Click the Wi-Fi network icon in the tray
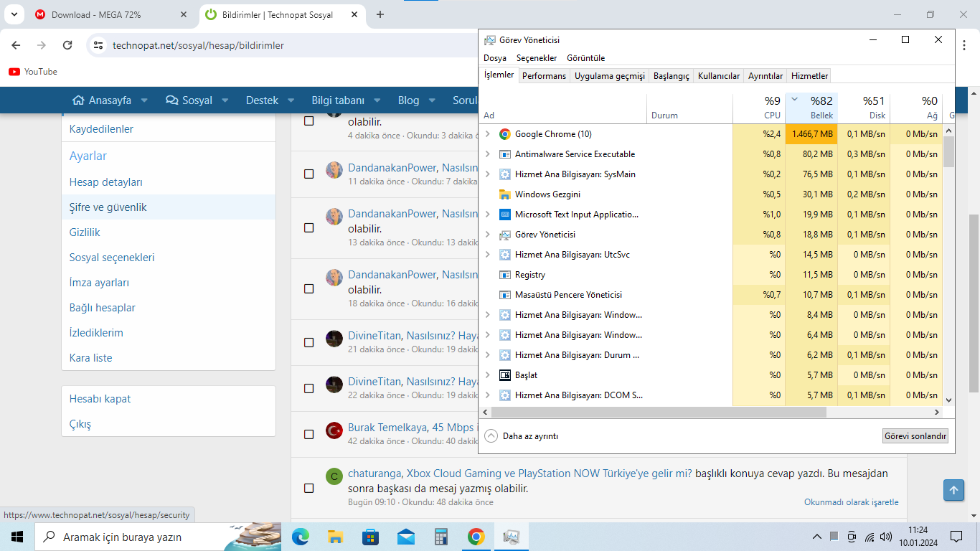This screenshot has width=980, height=551. coord(870,537)
